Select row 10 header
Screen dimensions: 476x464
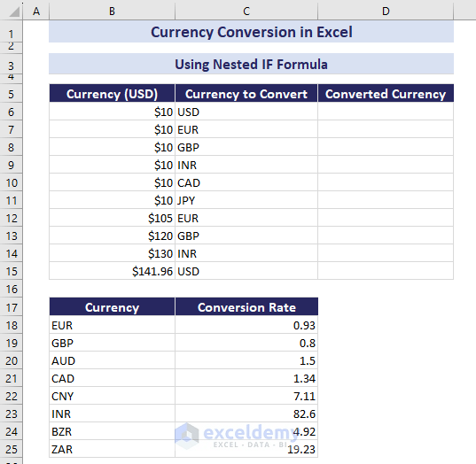(11, 182)
